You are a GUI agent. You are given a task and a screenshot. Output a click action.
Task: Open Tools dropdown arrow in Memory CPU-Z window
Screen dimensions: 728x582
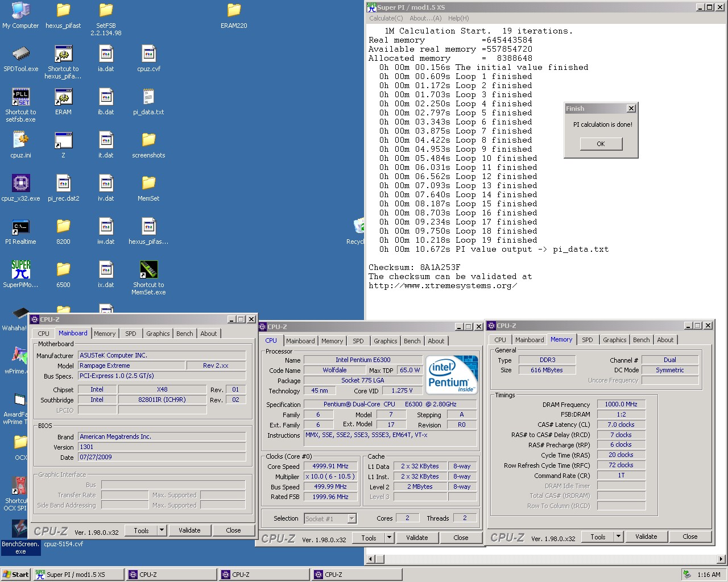point(619,537)
